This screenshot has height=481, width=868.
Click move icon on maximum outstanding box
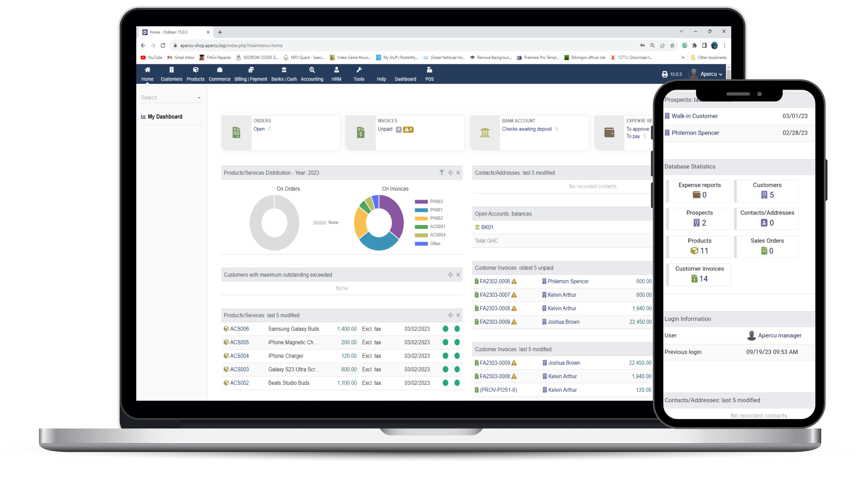tap(450, 275)
